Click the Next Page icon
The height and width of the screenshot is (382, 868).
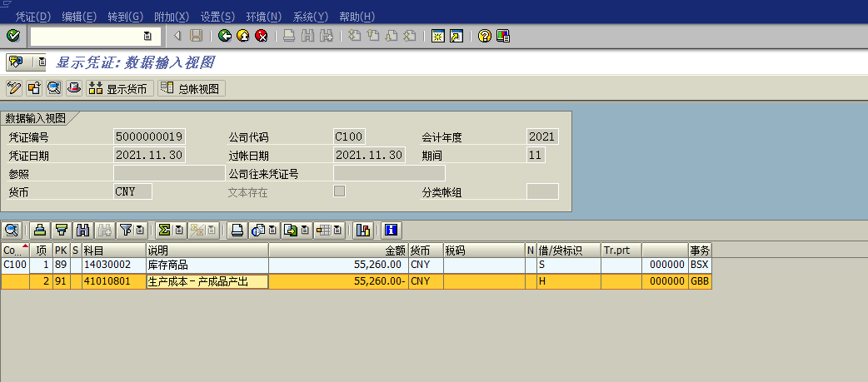[x=392, y=36]
